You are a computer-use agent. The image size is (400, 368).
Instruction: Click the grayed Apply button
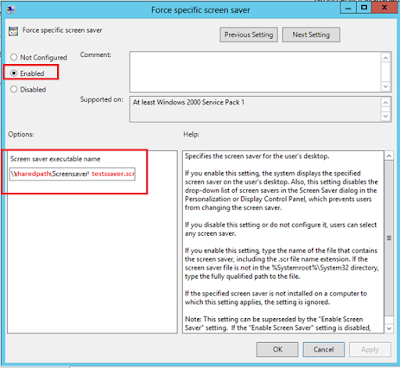[370, 349]
